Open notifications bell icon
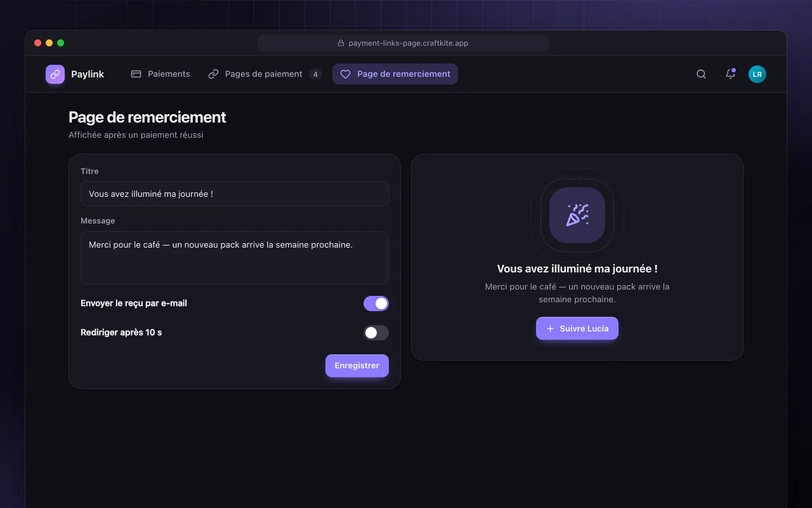This screenshot has height=508, width=812. [x=730, y=74]
